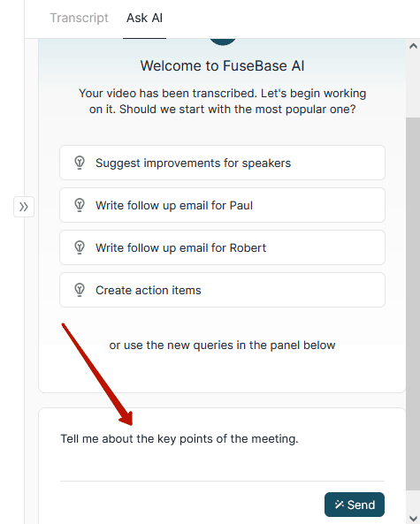Viewport: 420px width, 524px height.
Task: Choose the Create action items prompt
Action: point(222,290)
